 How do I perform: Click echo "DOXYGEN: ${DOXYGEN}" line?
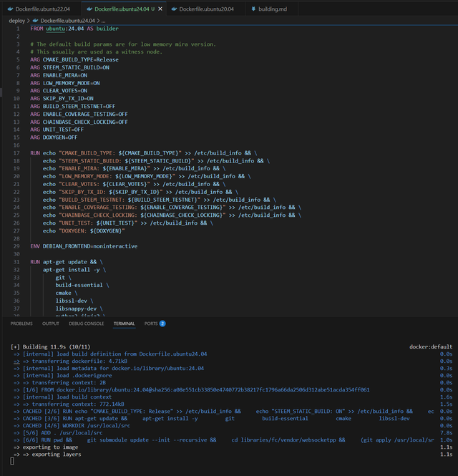(x=84, y=230)
